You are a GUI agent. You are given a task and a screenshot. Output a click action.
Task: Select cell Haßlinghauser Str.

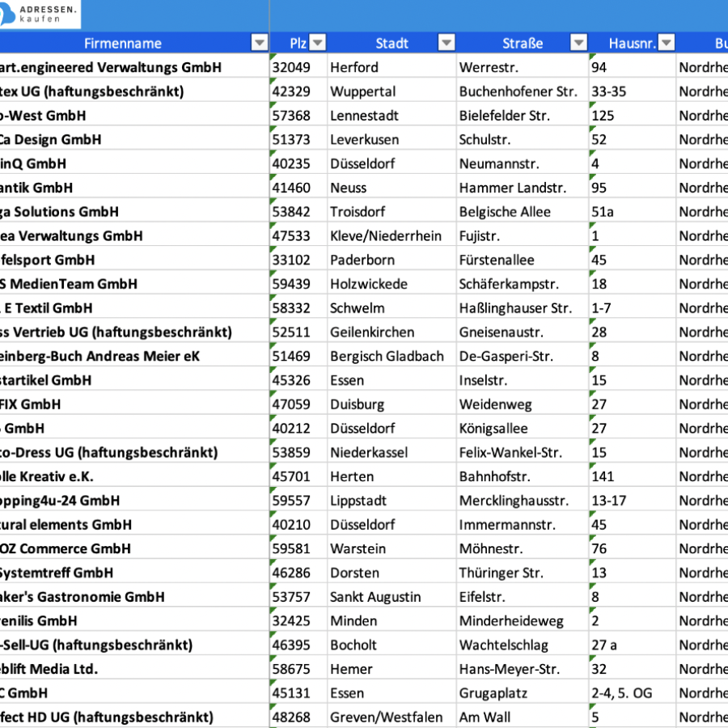click(523, 309)
